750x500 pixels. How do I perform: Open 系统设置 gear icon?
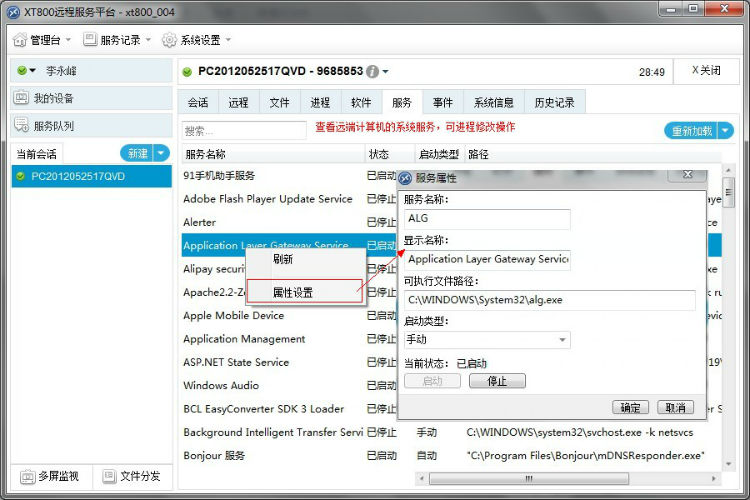(x=169, y=40)
